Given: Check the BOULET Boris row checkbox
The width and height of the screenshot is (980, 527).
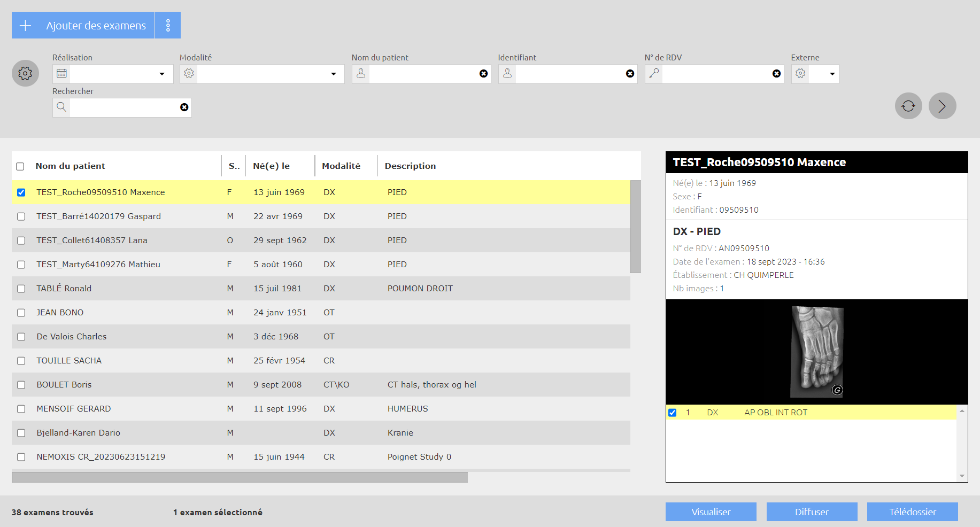Looking at the screenshot, I should (x=21, y=385).
